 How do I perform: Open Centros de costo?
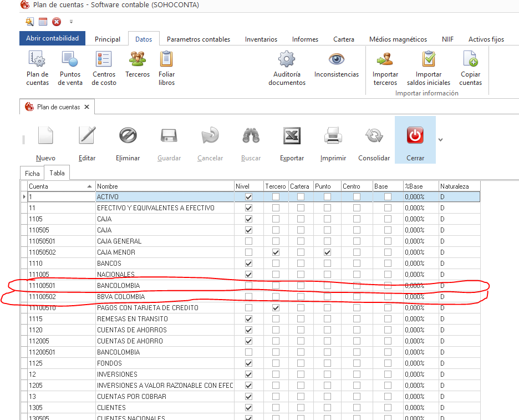(x=104, y=59)
